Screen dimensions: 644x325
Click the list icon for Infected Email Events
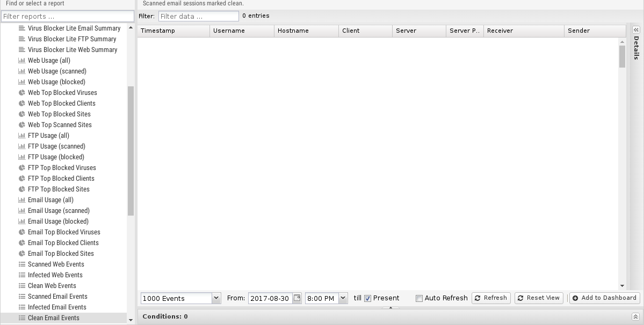pos(22,307)
